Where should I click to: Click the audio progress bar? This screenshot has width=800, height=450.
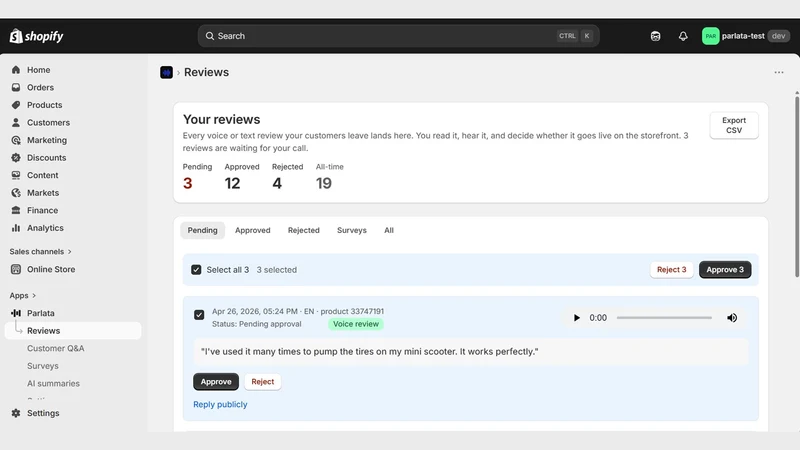point(664,318)
